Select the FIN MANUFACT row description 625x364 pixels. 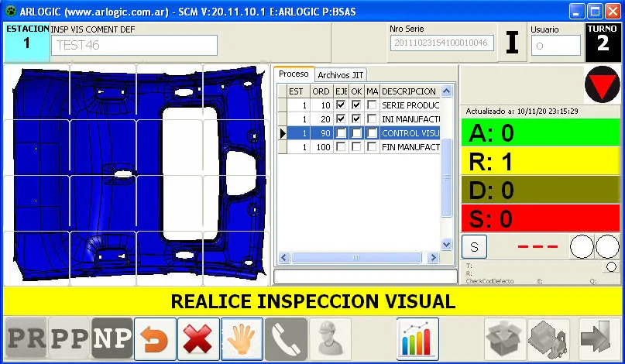[410, 147]
